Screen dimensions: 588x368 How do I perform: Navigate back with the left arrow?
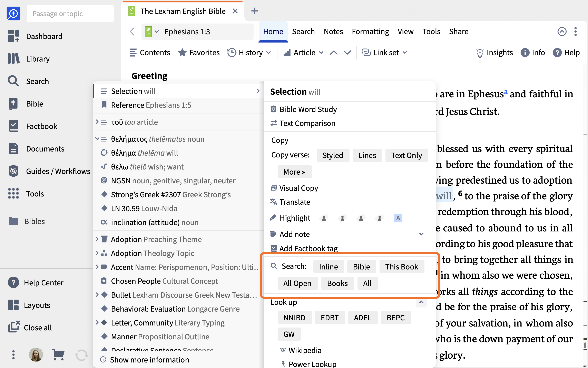(132, 31)
